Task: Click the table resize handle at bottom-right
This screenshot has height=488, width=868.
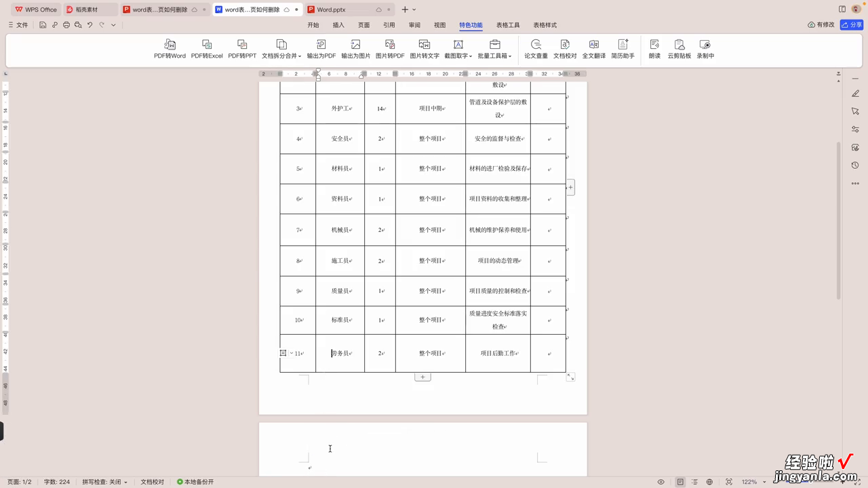Action: [571, 377]
